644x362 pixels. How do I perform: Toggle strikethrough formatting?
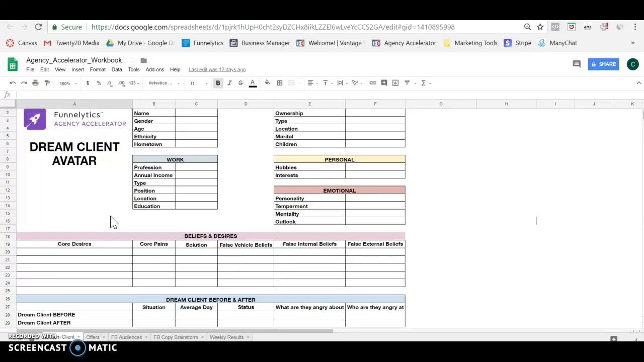tap(240, 83)
